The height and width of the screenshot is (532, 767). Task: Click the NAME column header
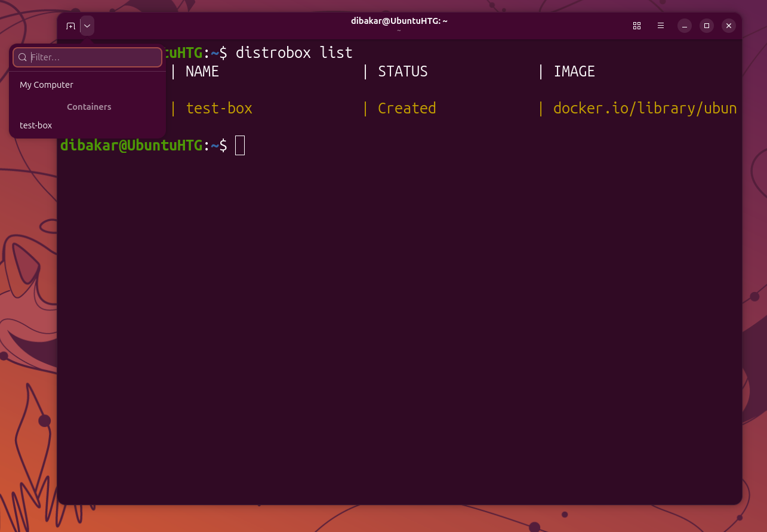(x=202, y=72)
